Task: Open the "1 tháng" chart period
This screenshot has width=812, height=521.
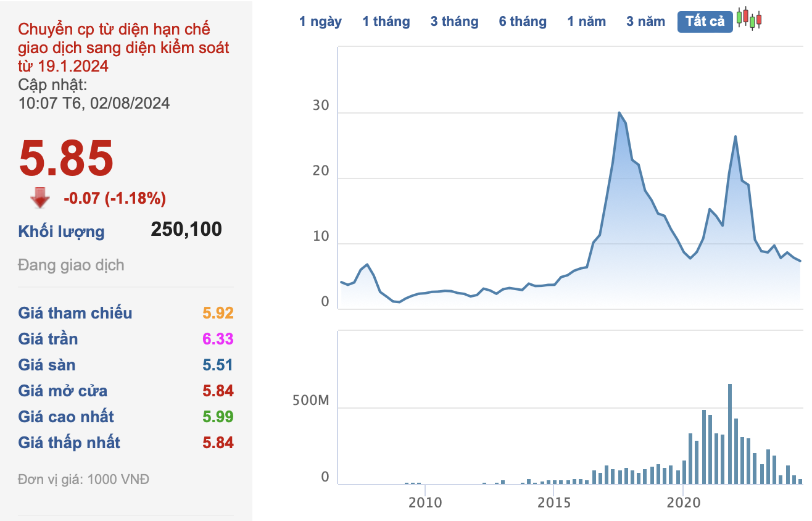Action: (386, 20)
